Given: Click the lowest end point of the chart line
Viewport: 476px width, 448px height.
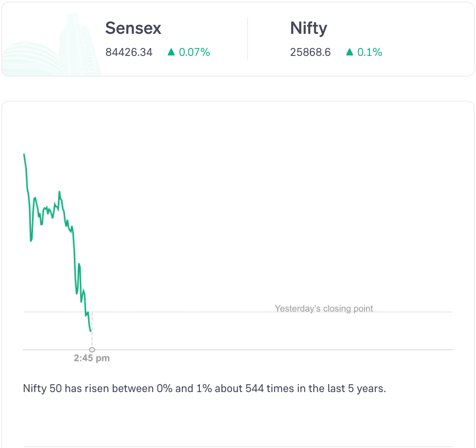Looking at the screenshot, I should [x=91, y=331].
